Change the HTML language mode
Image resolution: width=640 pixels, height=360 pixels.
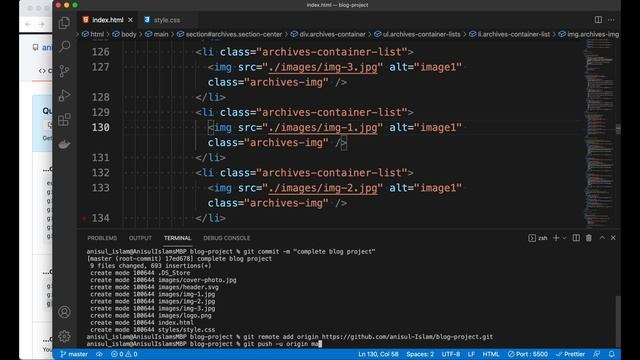click(x=491, y=354)
